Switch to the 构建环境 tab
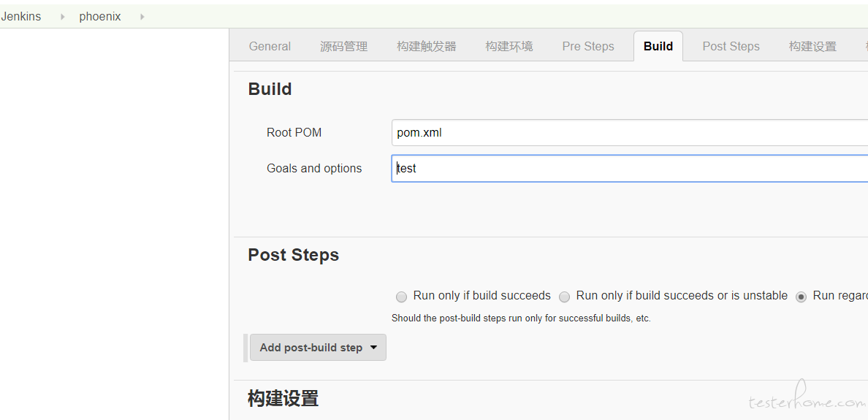This screenshot has width=868, height=420. pyautogui.click(x=509, y=47)
